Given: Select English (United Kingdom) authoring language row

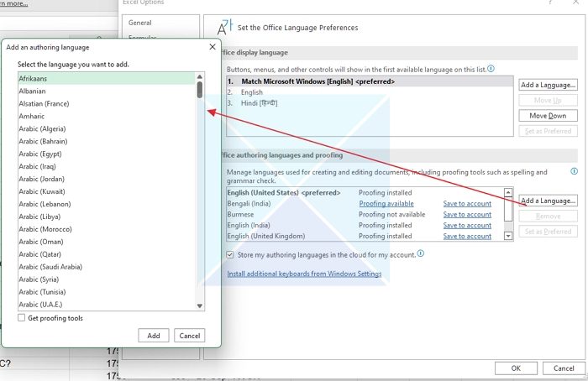Looking at the screenshot, I should 365,236.
